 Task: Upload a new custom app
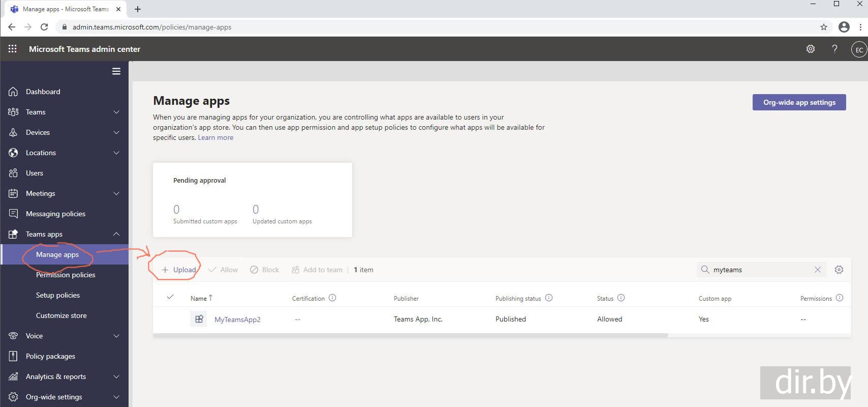click(179, 270)
